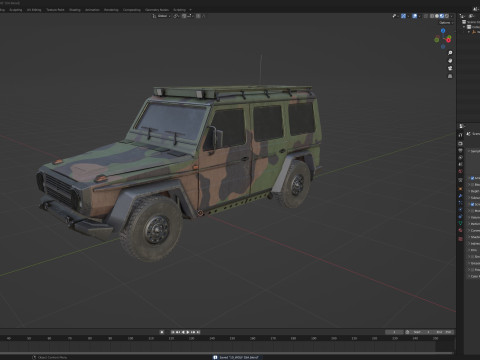The height and width of the screenshot is (360, 480).
Task: Click the Play animation button in the timeline
Action: tap(188, 332)
